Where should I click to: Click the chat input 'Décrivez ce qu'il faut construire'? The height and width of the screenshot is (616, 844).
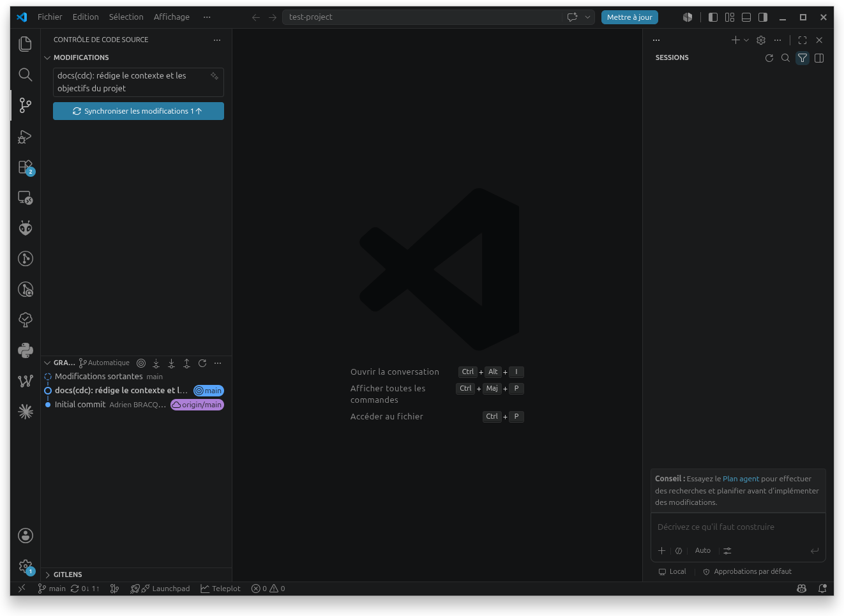point(738,527)
